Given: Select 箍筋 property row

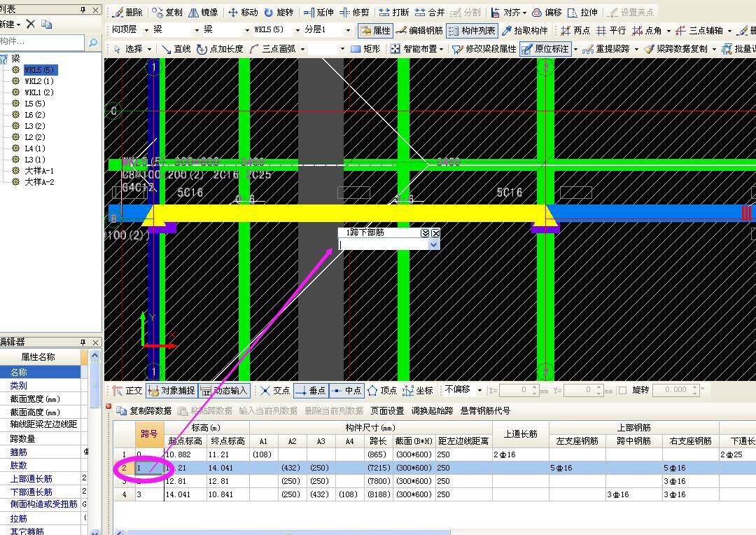Looking at the screenshot, I should [41, 452].
